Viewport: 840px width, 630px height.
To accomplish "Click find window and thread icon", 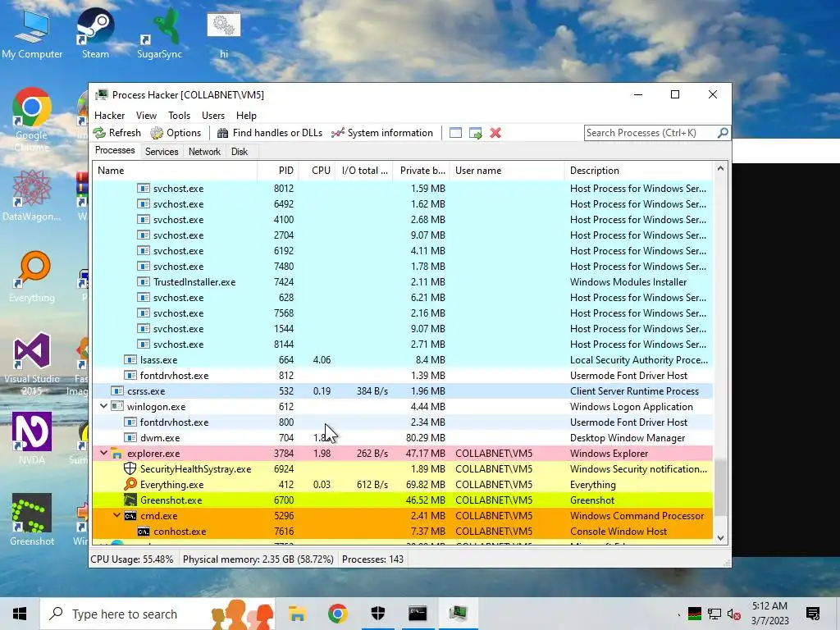I will pos(475,133).
